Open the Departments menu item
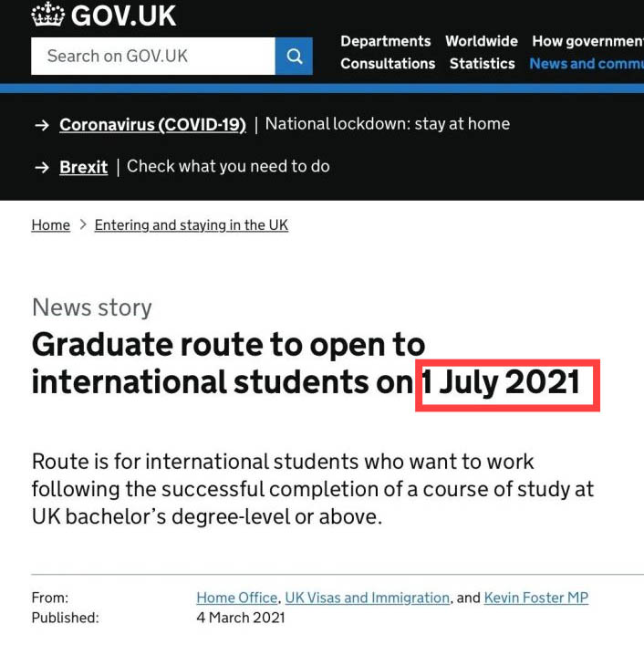644x645 pixels. [386, 41]
